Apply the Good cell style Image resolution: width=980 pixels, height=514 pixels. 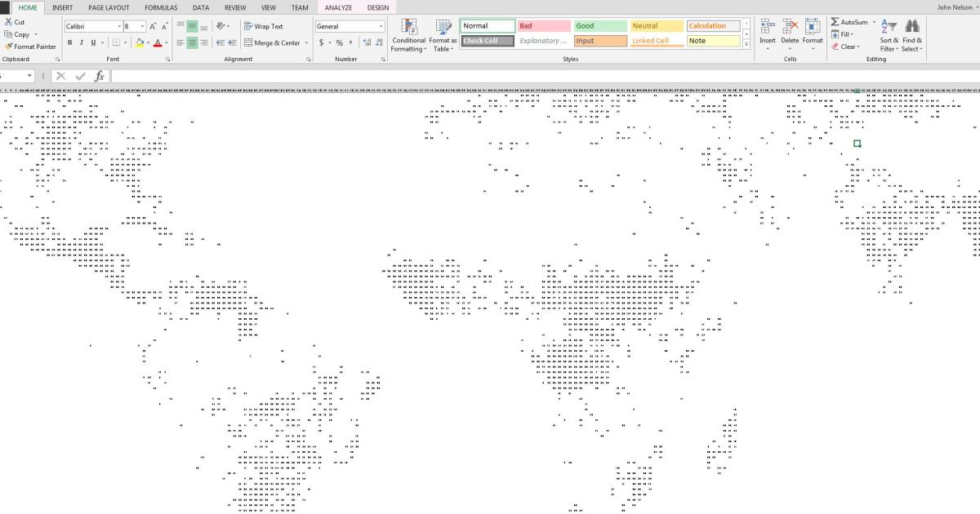click(599, 25)
